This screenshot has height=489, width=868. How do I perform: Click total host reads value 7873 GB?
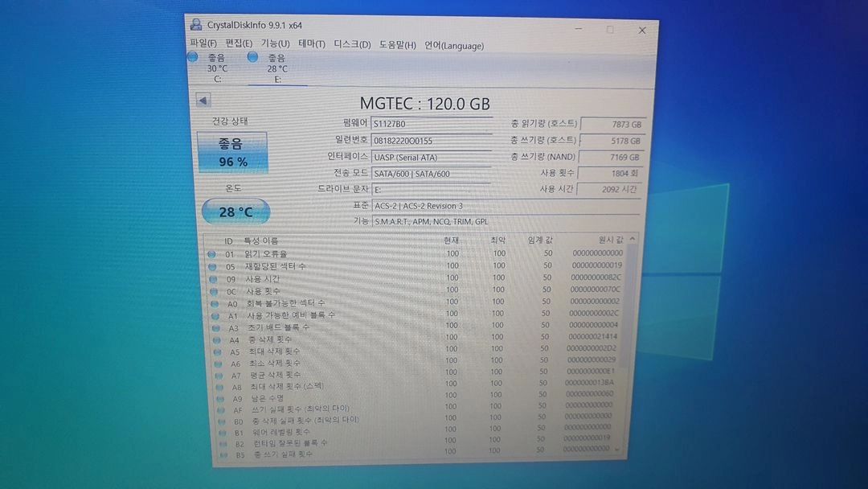click(x=612, y=125)
